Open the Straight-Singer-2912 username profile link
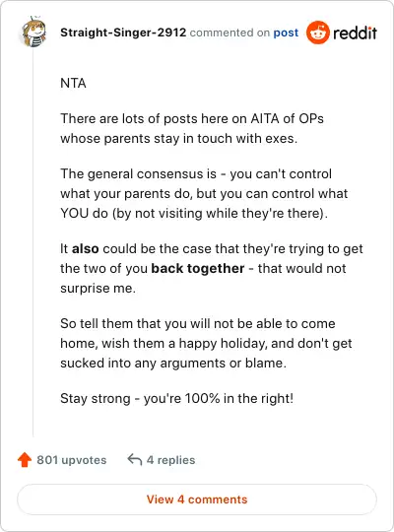The image size is (394, 532). coord(123,33)
